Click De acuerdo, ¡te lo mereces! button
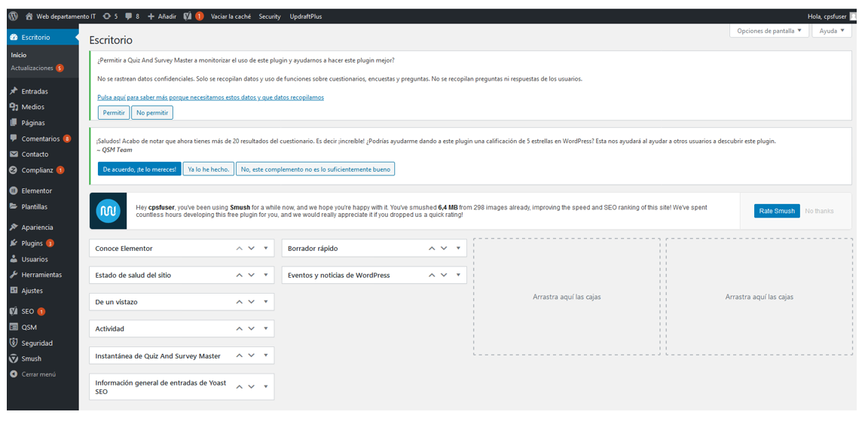Screen dimensions: 868x427 pyautogui.click(x=139, y=169)
